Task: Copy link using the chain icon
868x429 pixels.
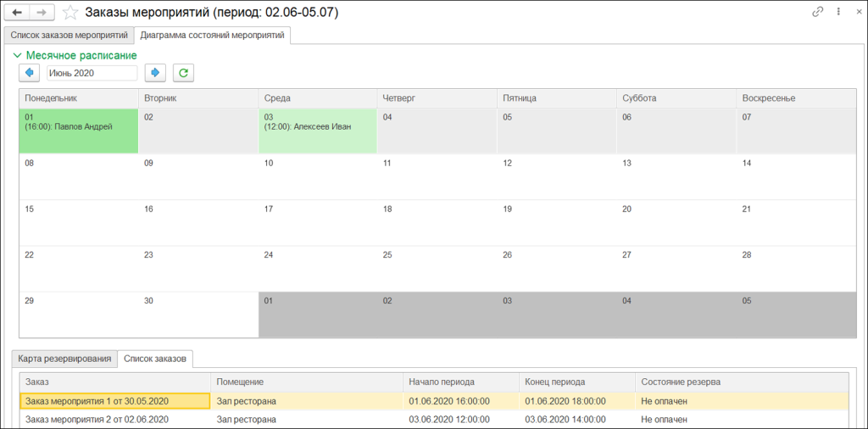Action: coord(818,12)
